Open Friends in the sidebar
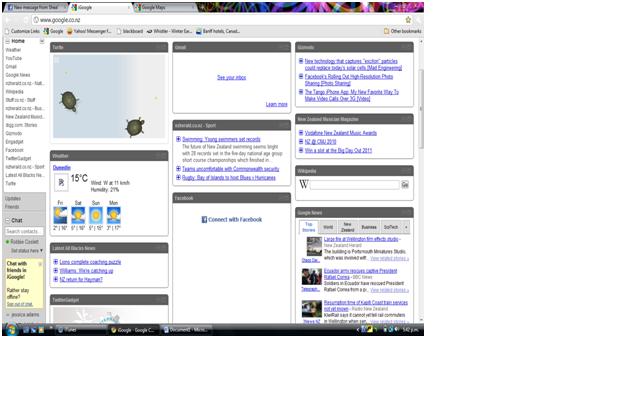640x400 pixels. click(x=12, y=207)
